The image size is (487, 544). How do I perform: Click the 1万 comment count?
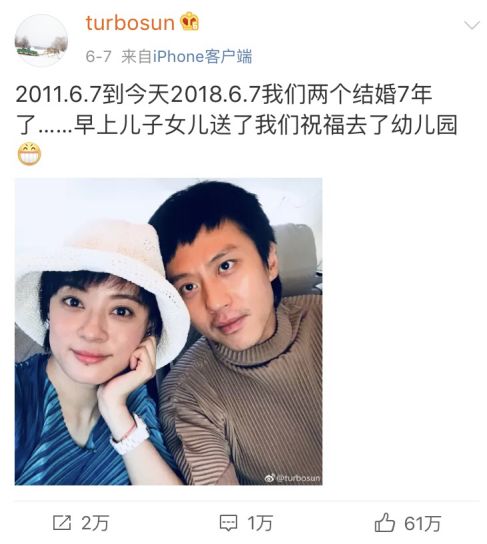click(260, 523)
